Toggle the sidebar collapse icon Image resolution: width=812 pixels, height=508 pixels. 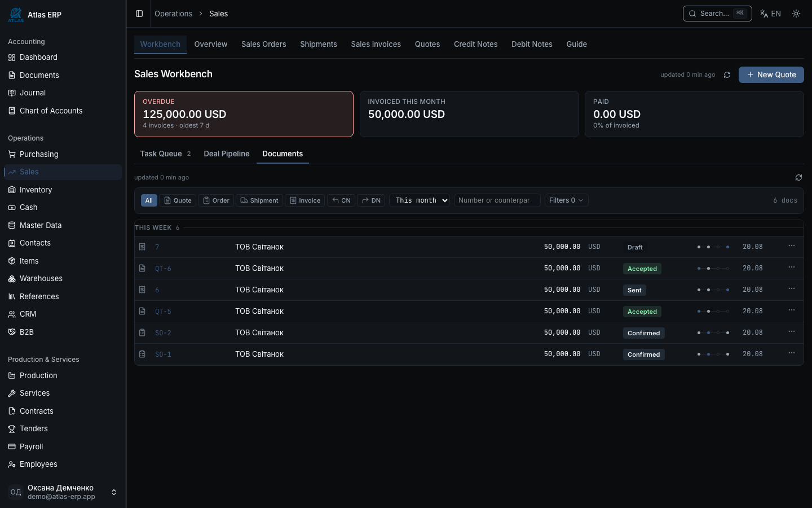(x=139, y=14)
